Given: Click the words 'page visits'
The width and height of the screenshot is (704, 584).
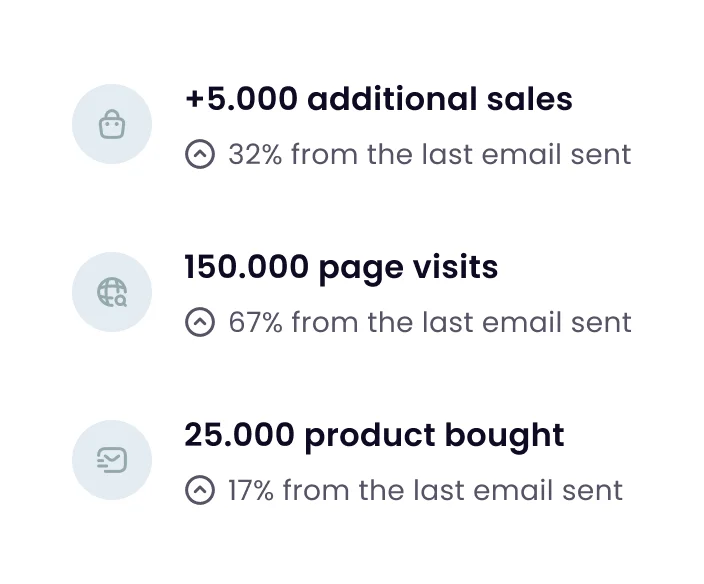Looking at the screenshot, I should [409, 268].
